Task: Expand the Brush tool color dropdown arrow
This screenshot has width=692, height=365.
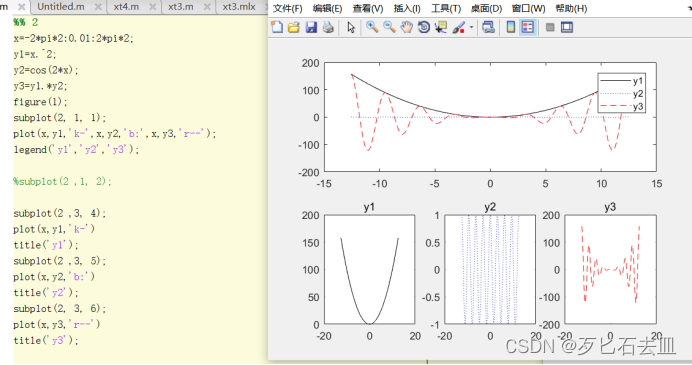Action: [x=471, y=27]
